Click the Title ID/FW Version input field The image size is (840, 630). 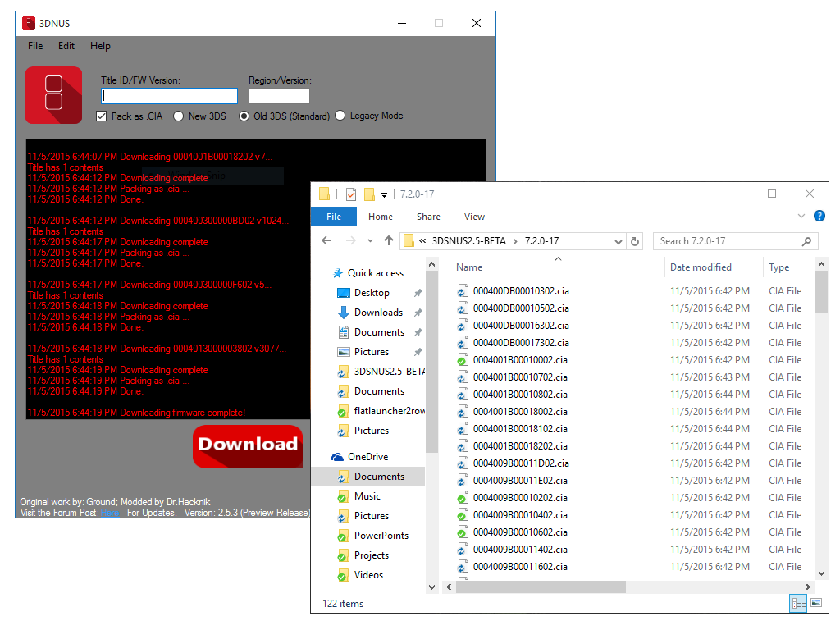coord(169,96)
